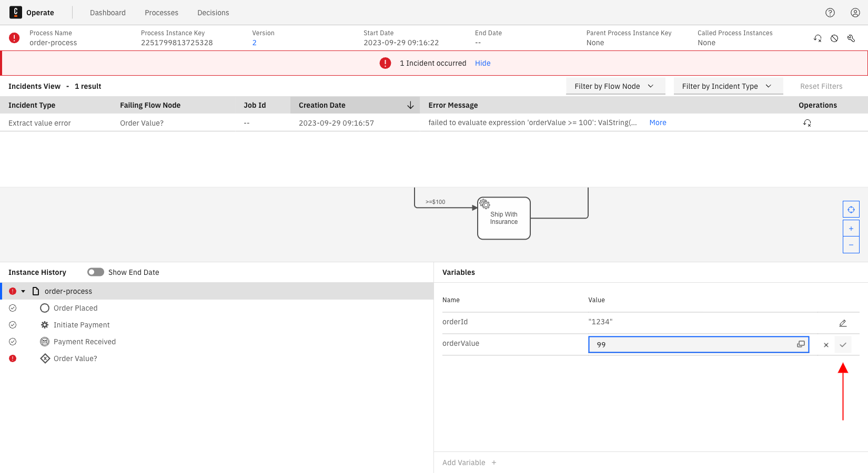The image size is (868, 473).
Task: Toggle Show End Date switch
Action: click(x=96, y=272)
